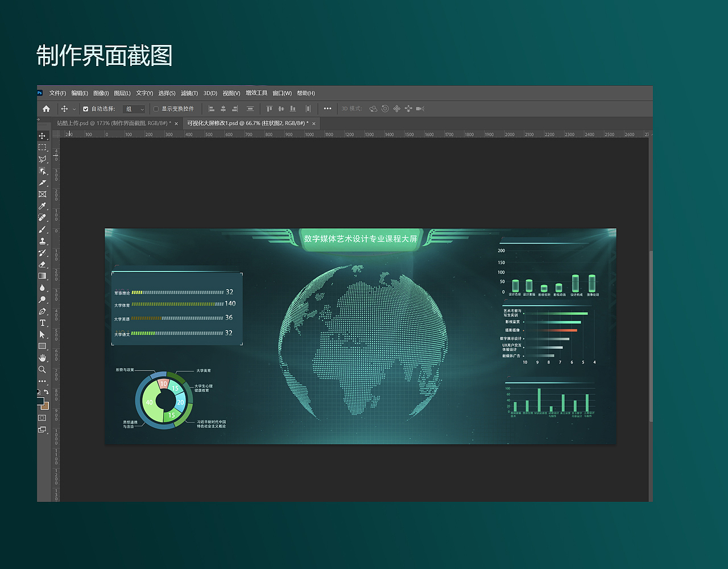Click the foreground color swatch
The image size is (728, 569).
[40, 401]
